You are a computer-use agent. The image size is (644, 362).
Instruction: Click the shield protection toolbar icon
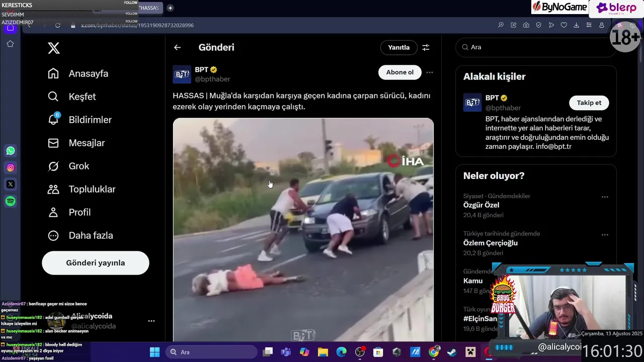click(538, 25)
